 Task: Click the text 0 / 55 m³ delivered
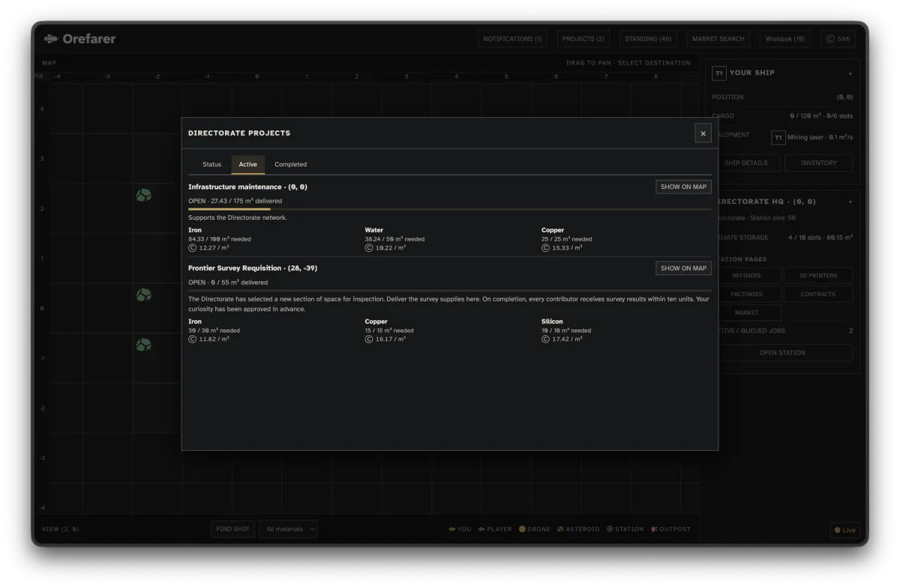(238, 283)
